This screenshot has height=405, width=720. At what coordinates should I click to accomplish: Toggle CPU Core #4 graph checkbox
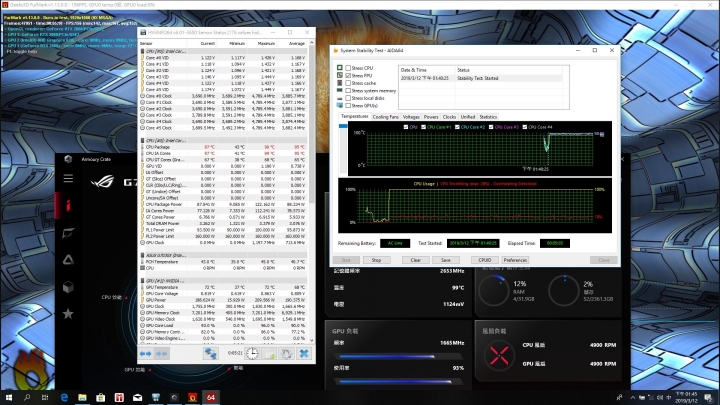pos(525,127)
